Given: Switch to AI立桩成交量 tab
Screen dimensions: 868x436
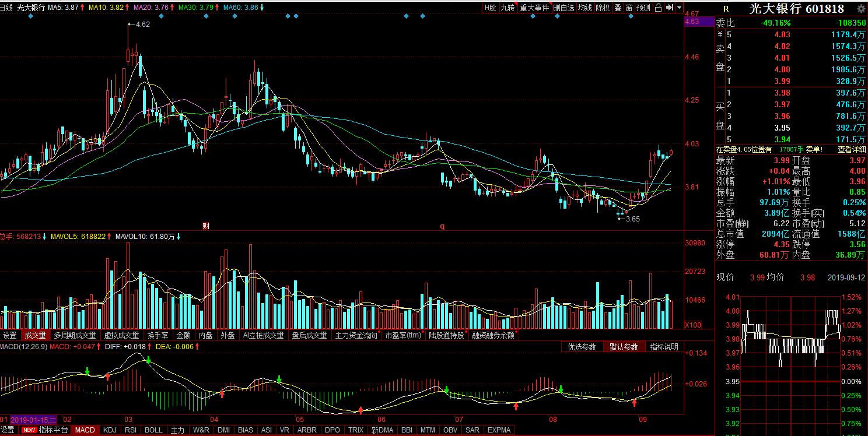Looking at the screenshot, I should coord(263,335).
